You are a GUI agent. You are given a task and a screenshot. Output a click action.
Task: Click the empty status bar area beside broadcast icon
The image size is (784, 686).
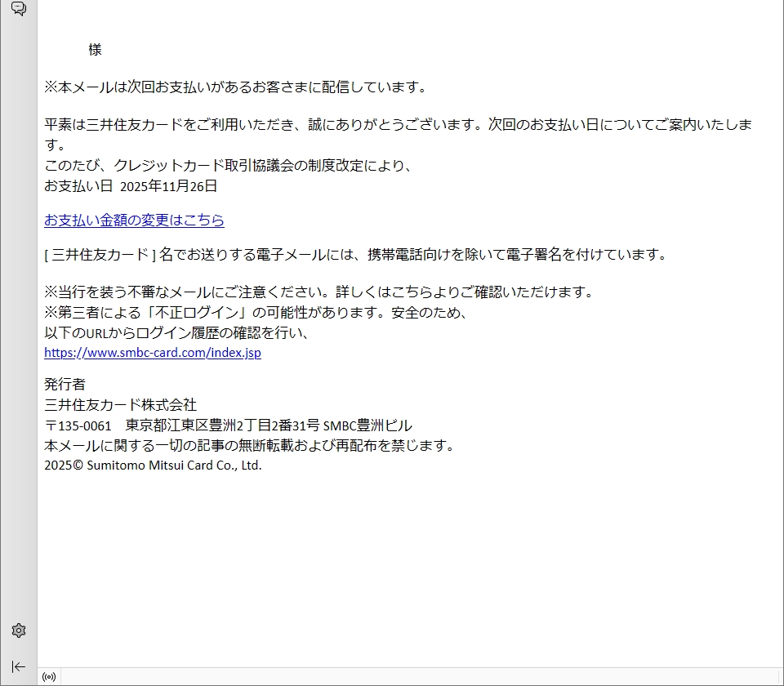408,677
